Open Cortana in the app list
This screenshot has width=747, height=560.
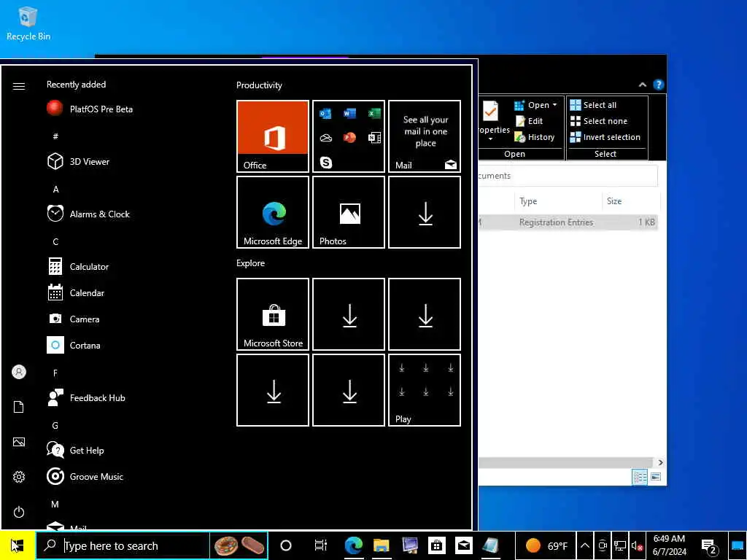click(x=74, y=345)
